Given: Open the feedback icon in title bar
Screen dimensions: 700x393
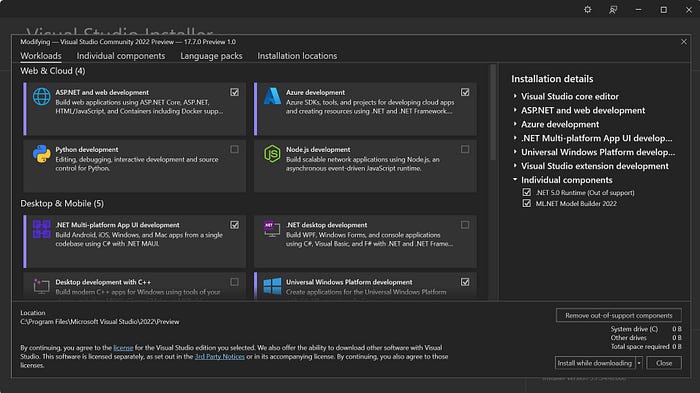Looking at the screenshot, I should (x=613, y=9).
